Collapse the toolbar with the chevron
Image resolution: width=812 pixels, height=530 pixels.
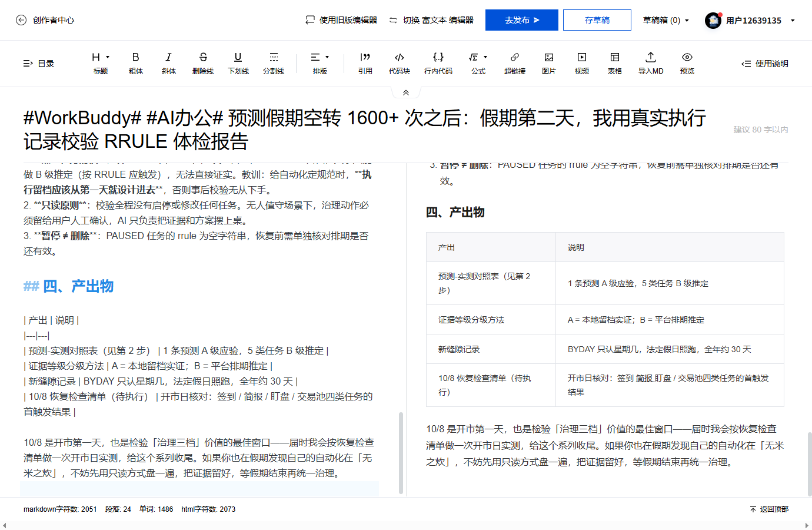click(406, 92)
